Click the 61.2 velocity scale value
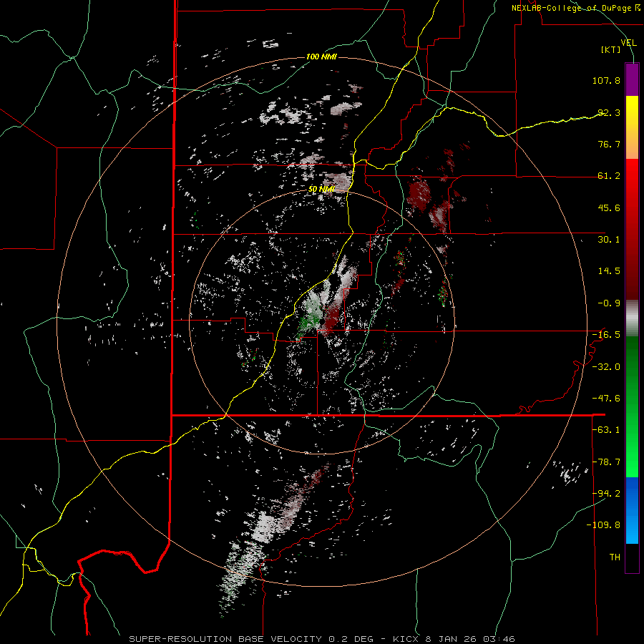 [609, 176]
